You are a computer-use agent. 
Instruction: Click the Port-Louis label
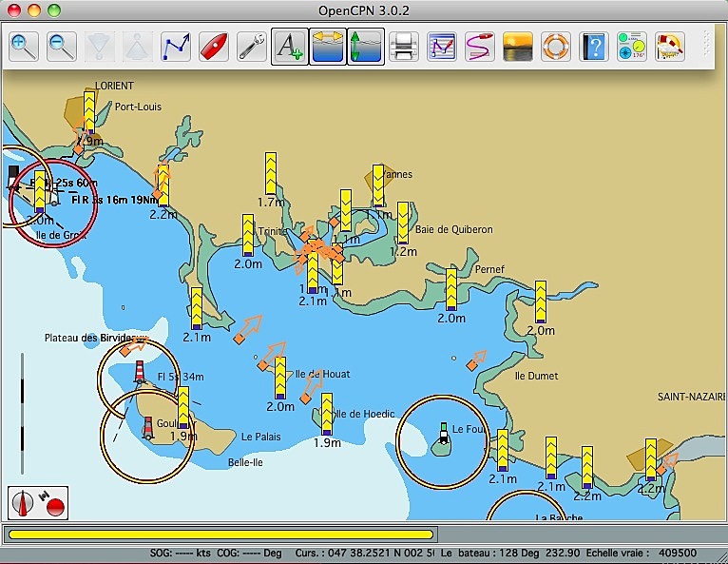(x=139, y=107)
